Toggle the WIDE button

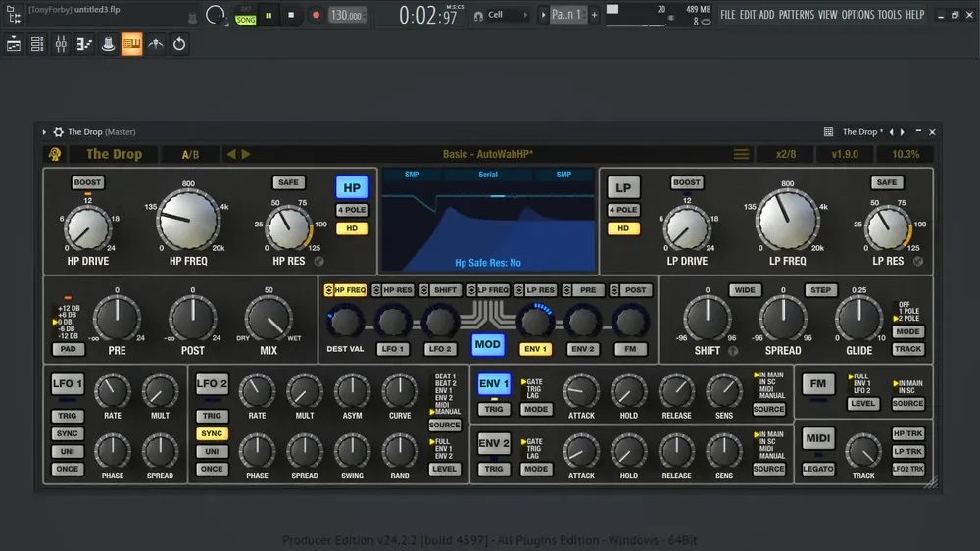point(745,290)
